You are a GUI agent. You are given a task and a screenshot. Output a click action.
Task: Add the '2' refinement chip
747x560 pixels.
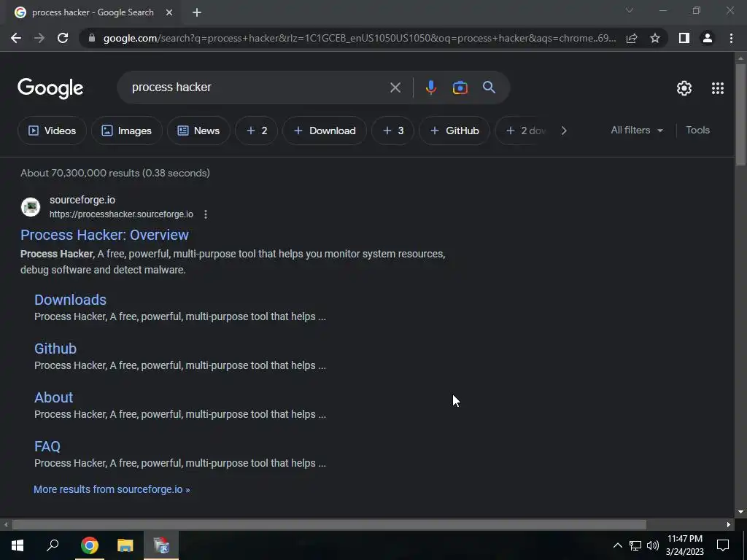tap(256, 131)
